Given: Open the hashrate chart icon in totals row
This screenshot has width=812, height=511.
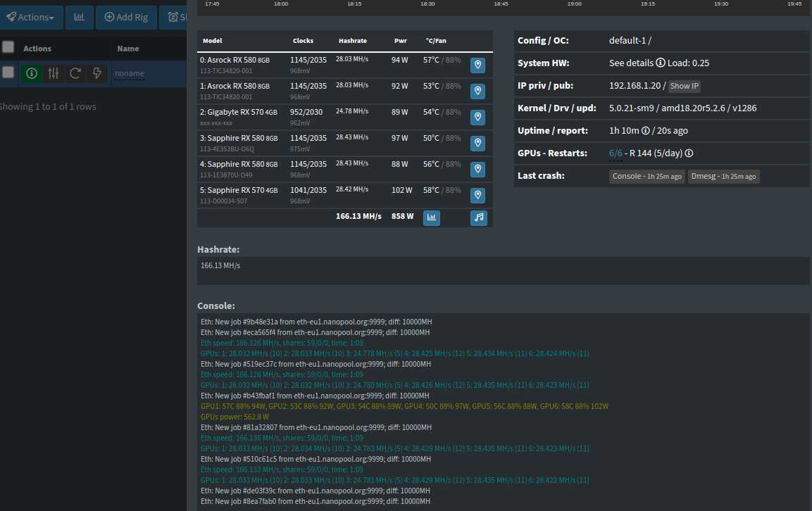Looking at the screenshot, I should click(x=432, y=218).
